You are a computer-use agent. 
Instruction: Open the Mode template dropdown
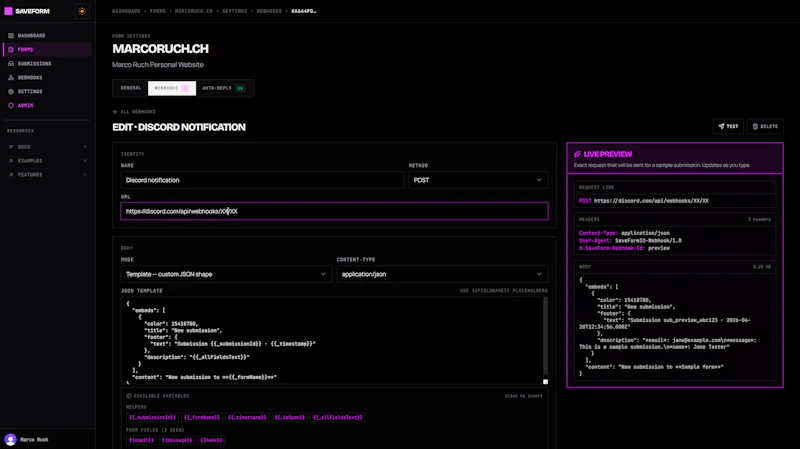[226, 274]
